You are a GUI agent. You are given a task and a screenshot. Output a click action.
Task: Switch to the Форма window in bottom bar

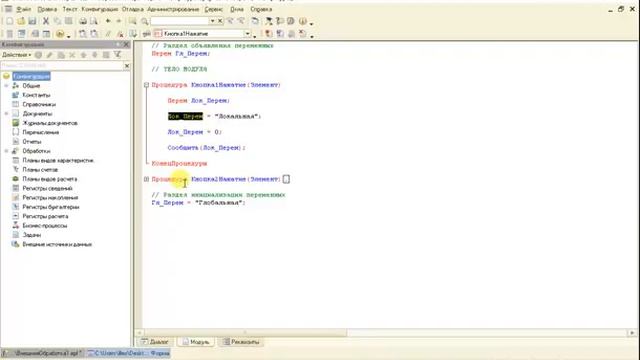point(129,353)
